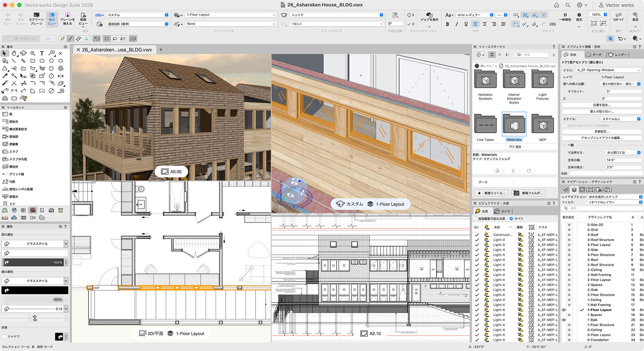The width and height of the screenshot is (644, 351).
Task: Open the クラス dropdown showing A_EF-Opening-Window
Action: (x=607, y=70)
